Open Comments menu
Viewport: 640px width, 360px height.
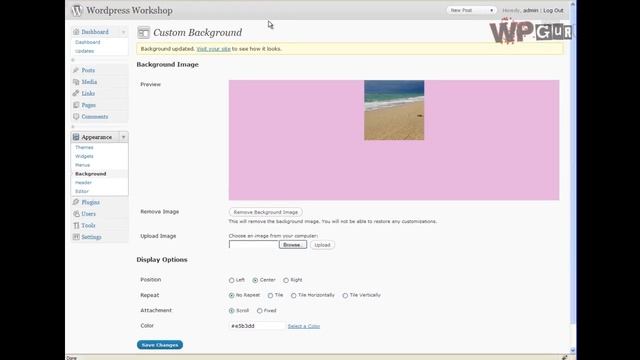tap(95, 117)
